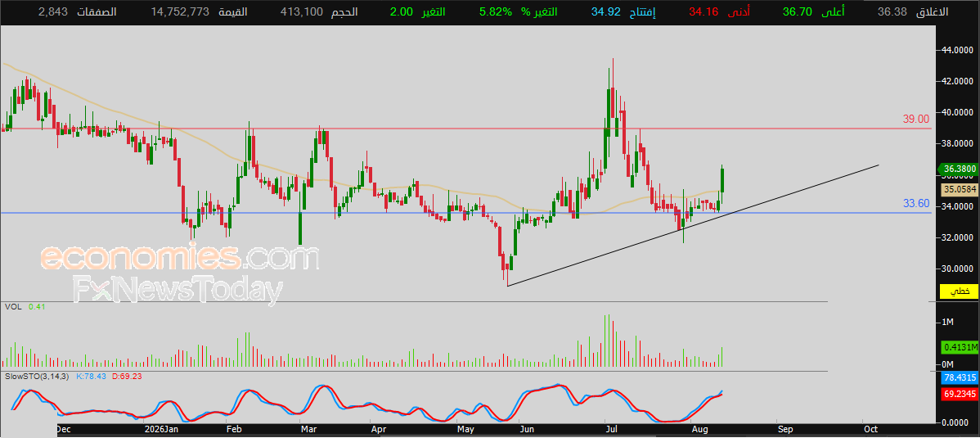The width and height of the screenshot is (980, 438).
Task: Click the green 0.4131M volume tag
Action: click(x=959, y=347)
